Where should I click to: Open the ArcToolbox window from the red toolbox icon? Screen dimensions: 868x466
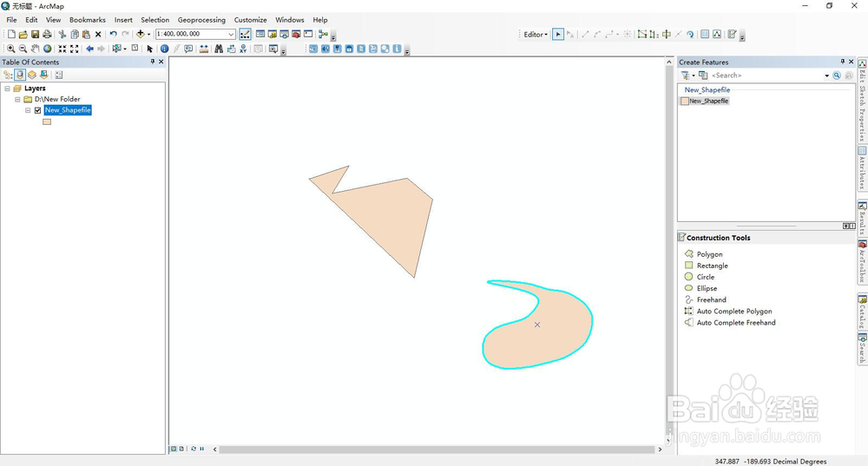tap(296, 35)
